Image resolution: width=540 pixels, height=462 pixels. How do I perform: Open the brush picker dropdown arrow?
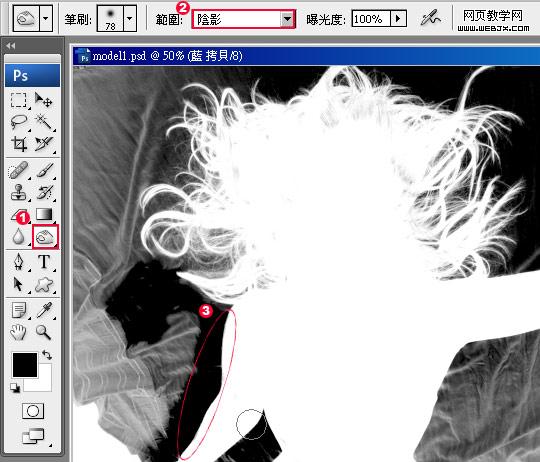tap(130, 18)
